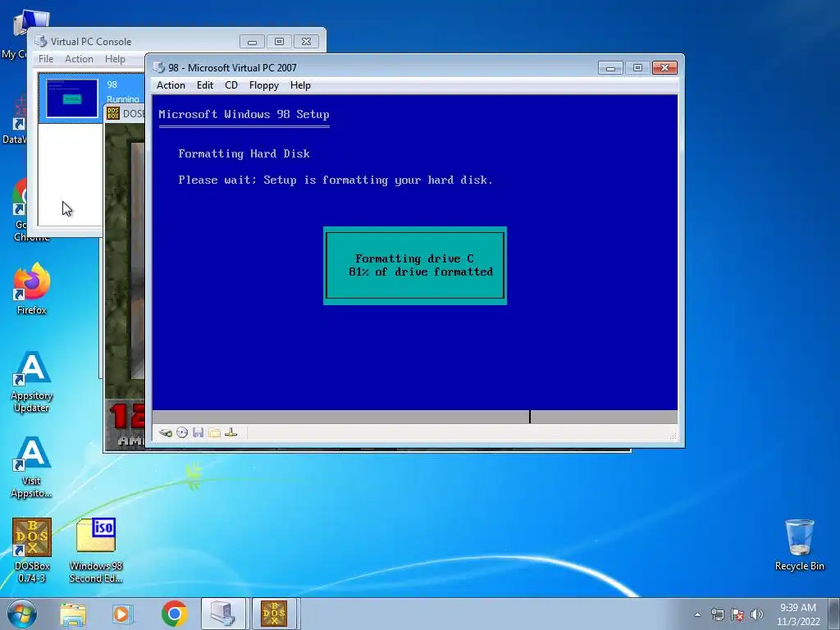840x630 pixels.
Task: Open the Action menu in Virtual PC Console
Action: click(79, 59)
